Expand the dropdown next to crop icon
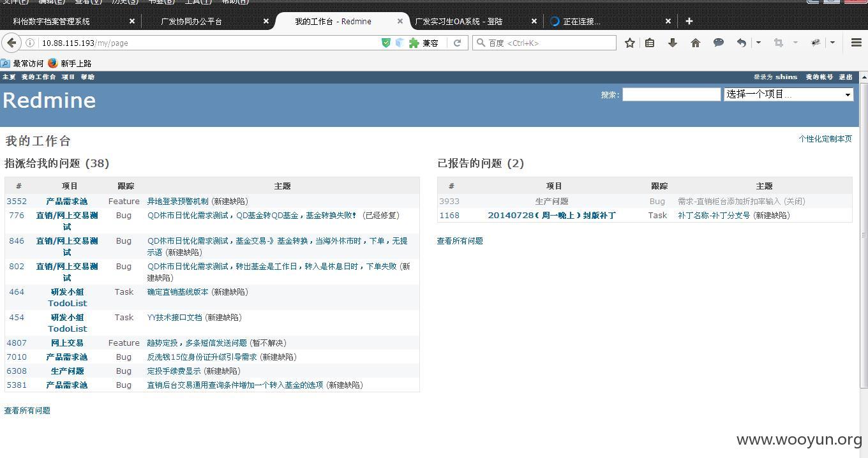This screenshot has height=458, width=868. tap(795, 43)
